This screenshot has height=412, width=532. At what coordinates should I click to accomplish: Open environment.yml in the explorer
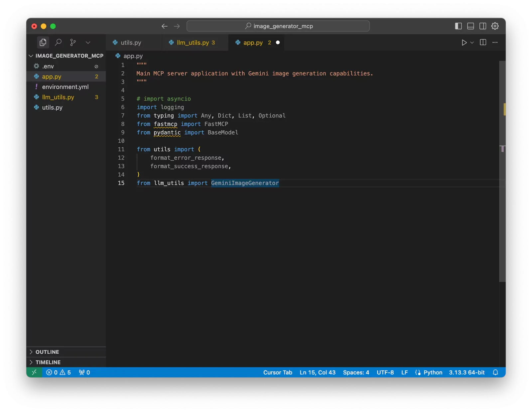coord(66,87)
